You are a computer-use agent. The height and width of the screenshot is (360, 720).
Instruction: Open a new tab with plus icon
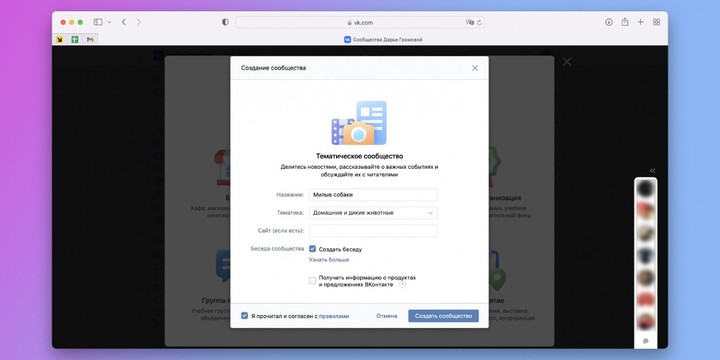pos(640,22)
